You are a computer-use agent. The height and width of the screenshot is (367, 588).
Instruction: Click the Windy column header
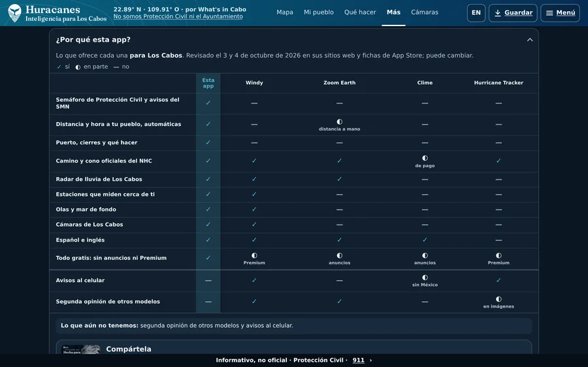pyautogui.click(x=254, y=83)
